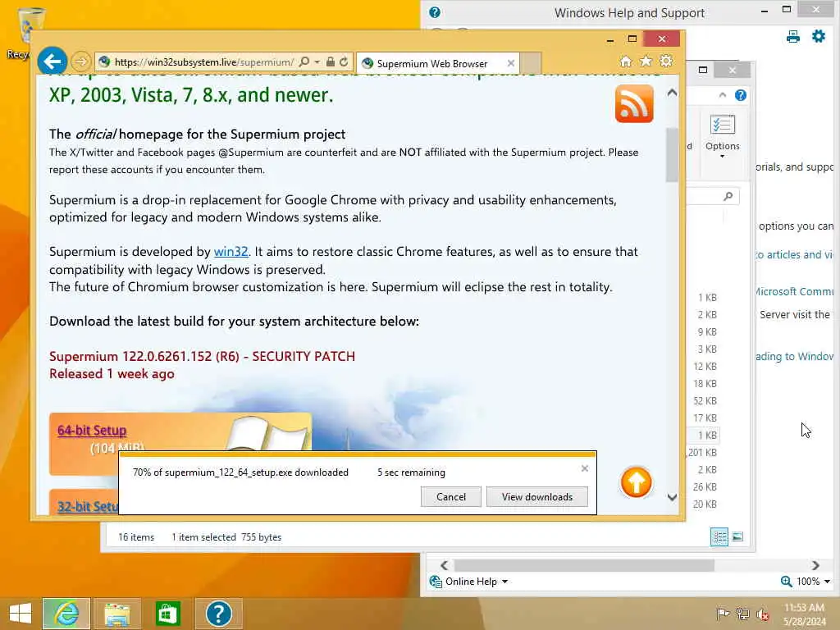Switch File Explorer to details view
The height and width of the screenshot is (630, 840).
(719, 536)
